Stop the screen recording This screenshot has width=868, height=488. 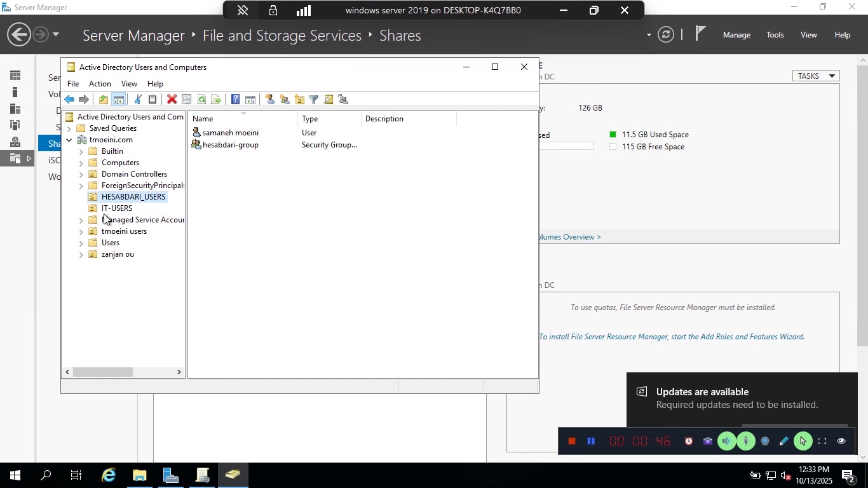[x=572, y=441]
